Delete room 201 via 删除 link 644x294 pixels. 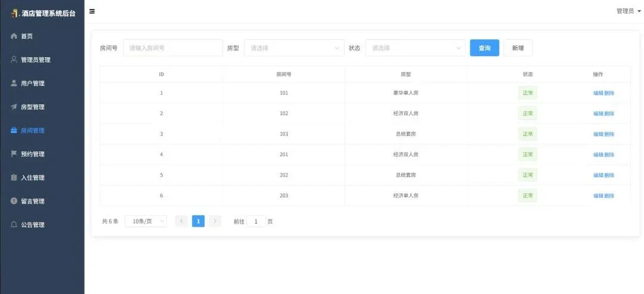tap(609, 155)
